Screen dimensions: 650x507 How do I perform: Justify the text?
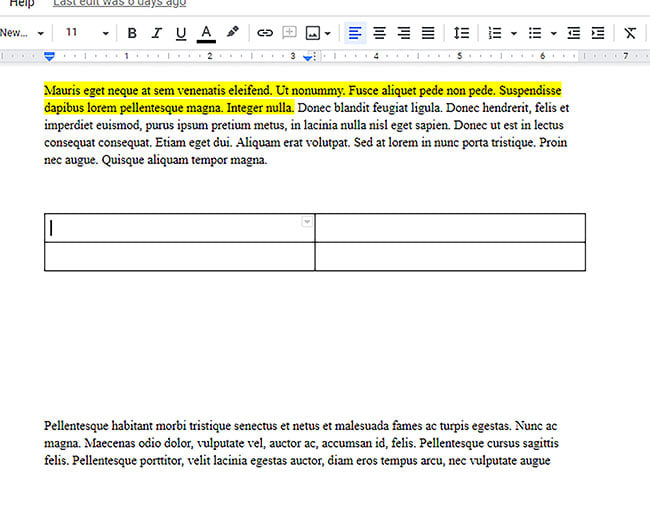[428, 33]
